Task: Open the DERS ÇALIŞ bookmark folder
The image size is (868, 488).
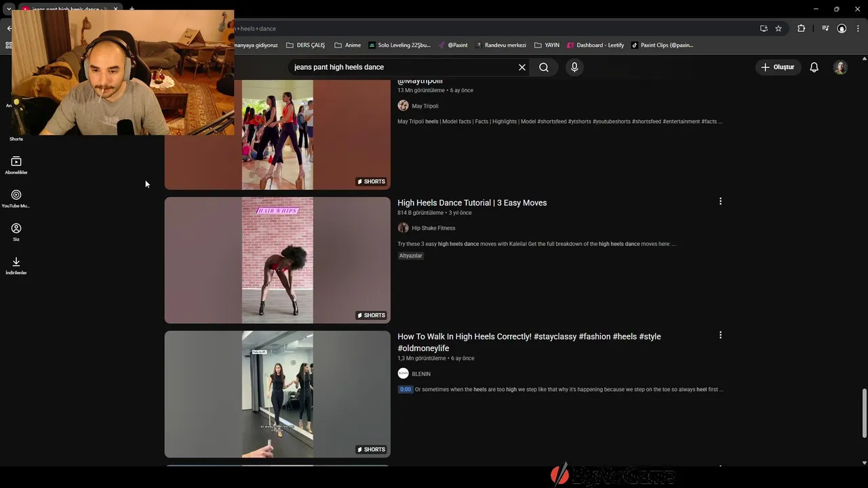Action: (305, 45)
